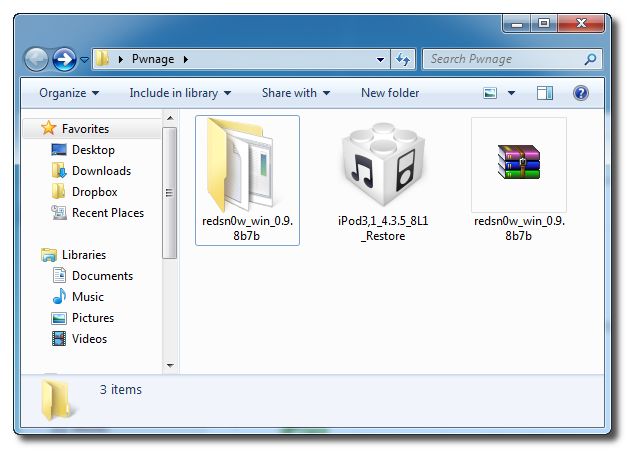Open the Pictures library
Image resolution: width=626 pixels, height=449 pixels.
[x=93, y=318]
